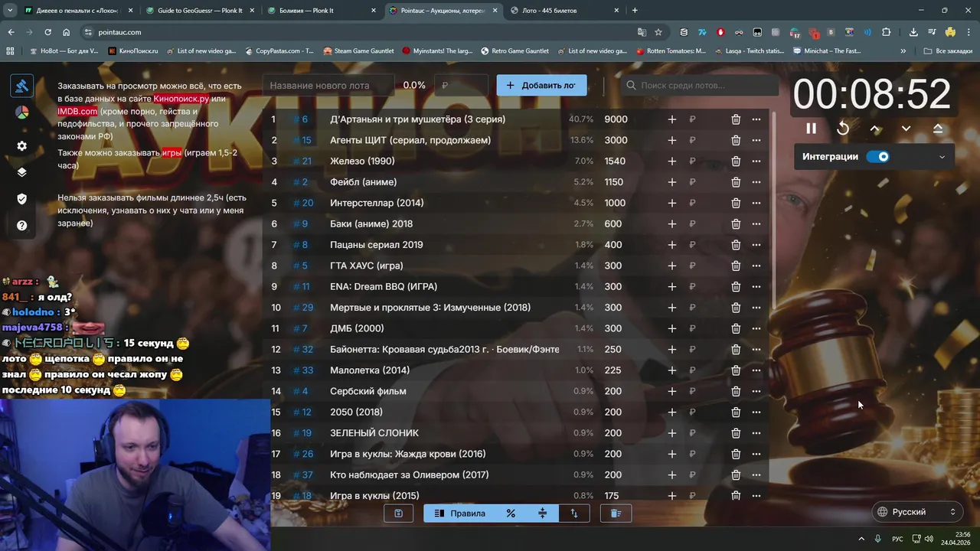
Task: Switch to the Лото - 445 билетов tab
Action: click(x=565, y=11)
